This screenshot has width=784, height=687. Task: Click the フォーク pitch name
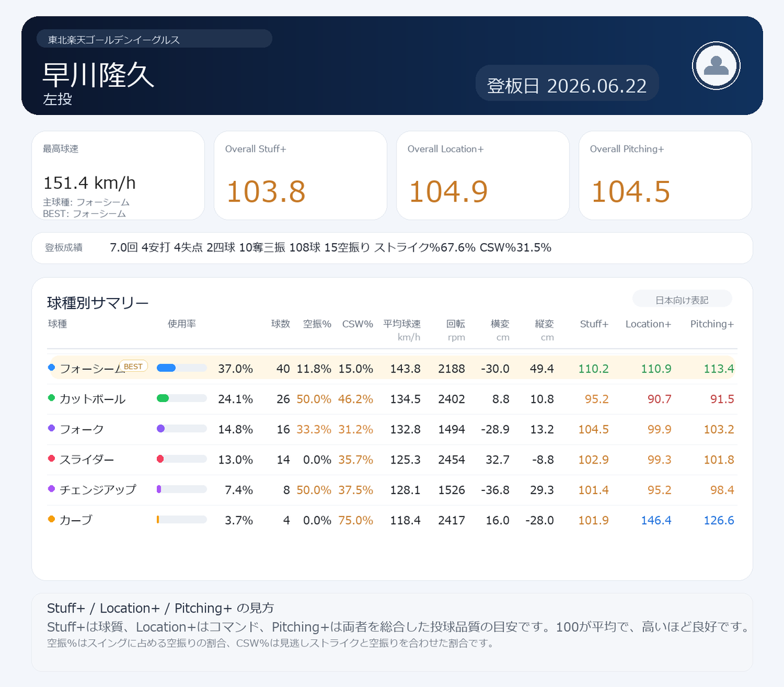coord(82,429)
